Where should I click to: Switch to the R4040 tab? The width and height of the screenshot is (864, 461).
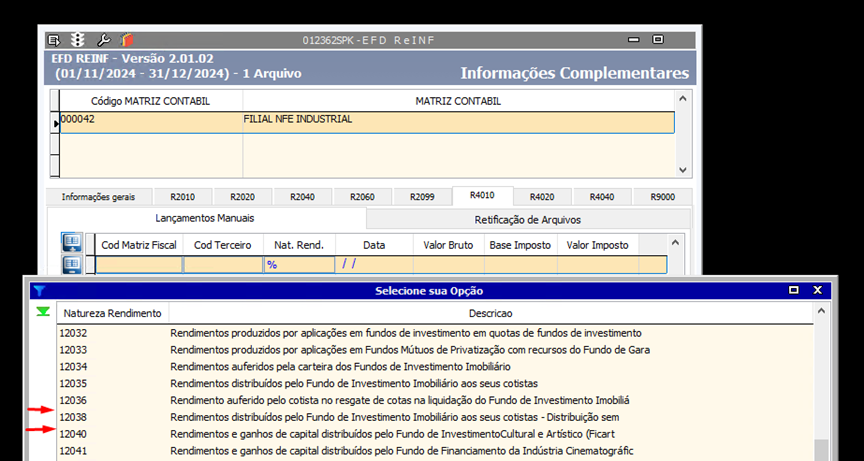click(x=602, y=197)
